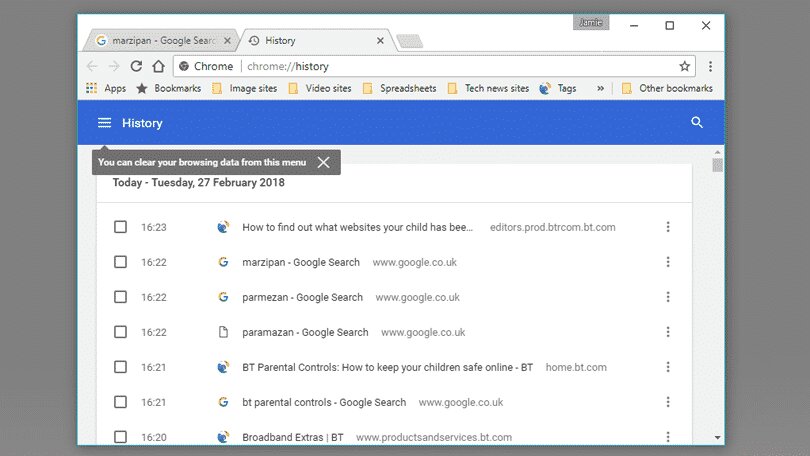Click the site info Chrome icon
This screenshot has height=456, width=810.
pos(183,66)
